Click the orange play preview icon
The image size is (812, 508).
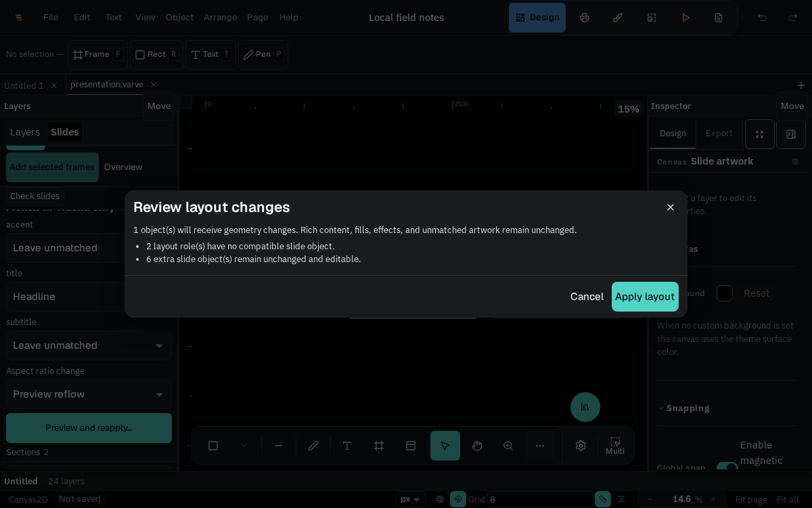[x=685, y=18]
